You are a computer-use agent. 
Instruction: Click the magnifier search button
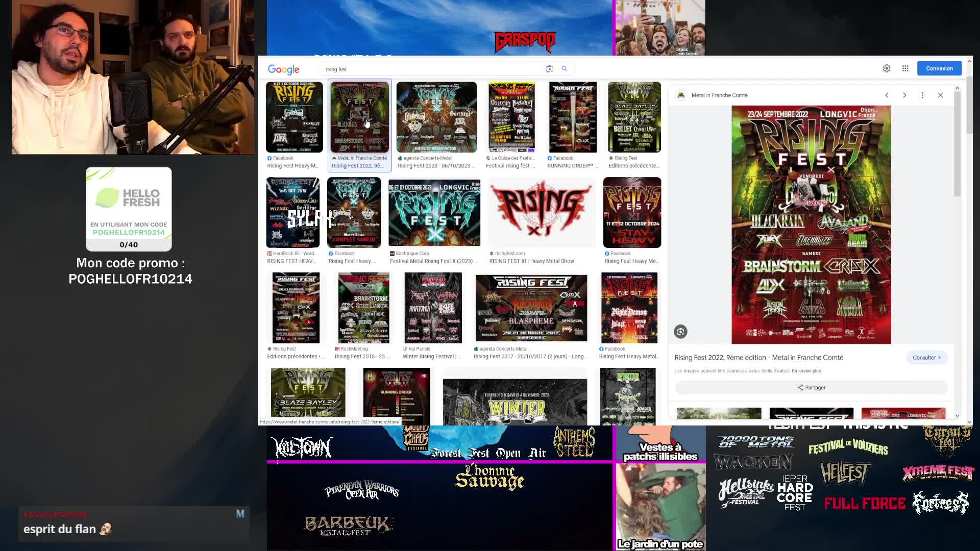tap(564, 68)
